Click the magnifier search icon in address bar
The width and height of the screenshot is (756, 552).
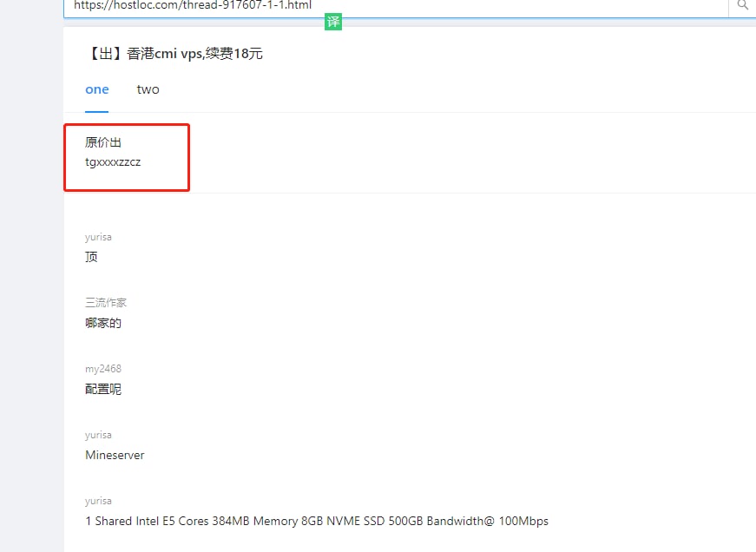[x=742, y=5]
